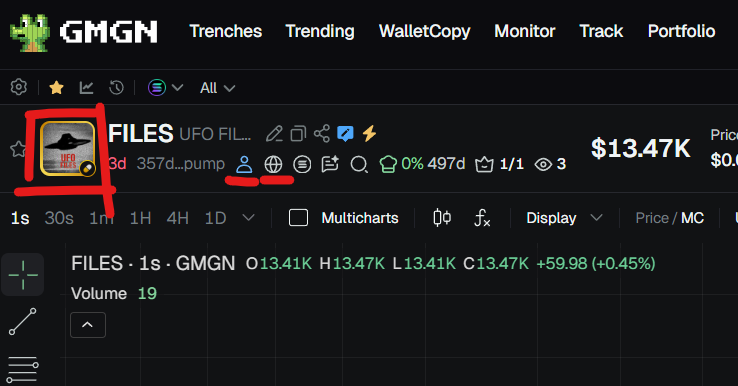Open the All filter dropdown
This screenshot has height=386, width=738.
point(217,88)
